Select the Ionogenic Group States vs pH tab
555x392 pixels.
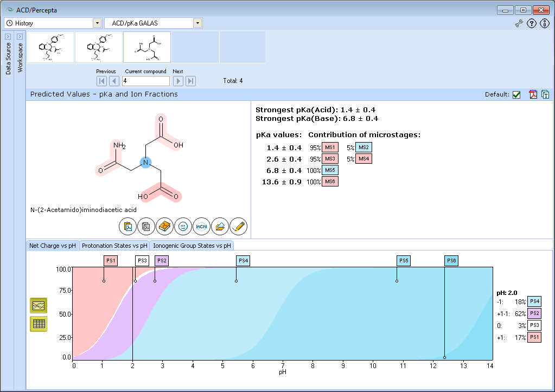pos(192,246)
